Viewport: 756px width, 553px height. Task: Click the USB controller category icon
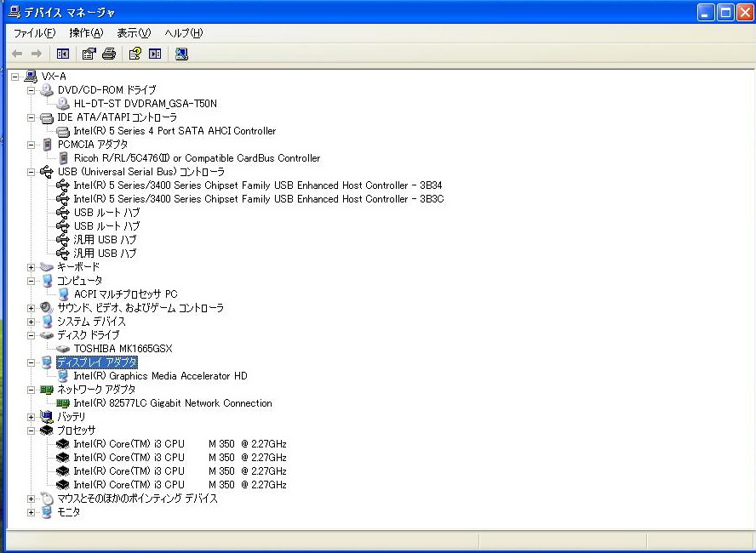(x=46, y=172)
